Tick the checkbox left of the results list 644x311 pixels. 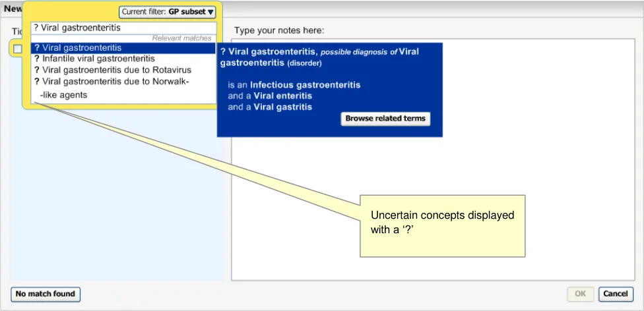pyautogui.click(x=18, y=49)
